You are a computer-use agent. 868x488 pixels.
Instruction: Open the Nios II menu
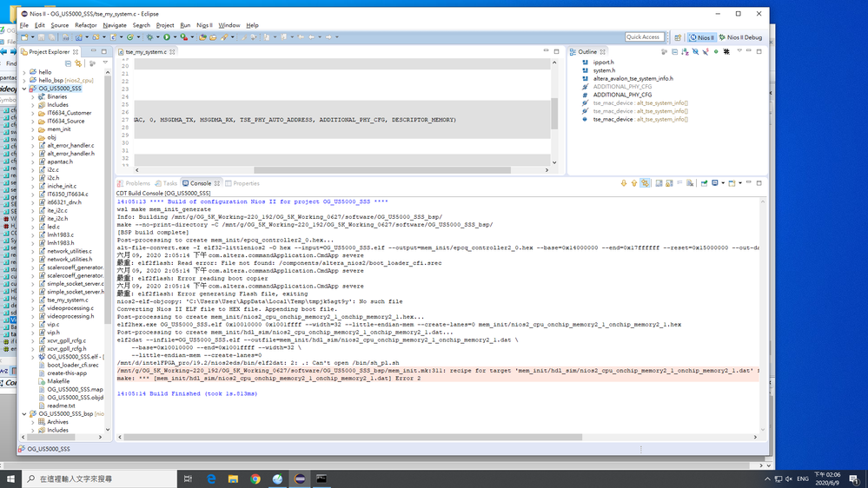(204, 25)
